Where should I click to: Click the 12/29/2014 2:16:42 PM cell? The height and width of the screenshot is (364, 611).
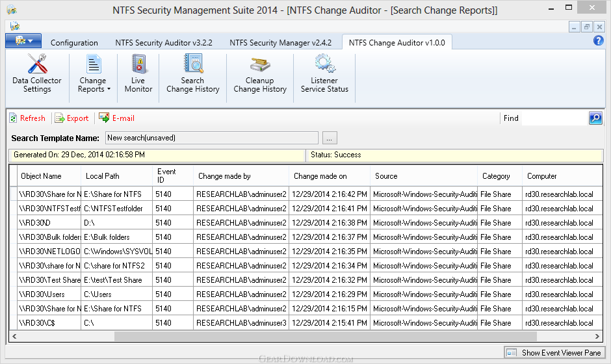pyautogui.click(x=330, y=194)
